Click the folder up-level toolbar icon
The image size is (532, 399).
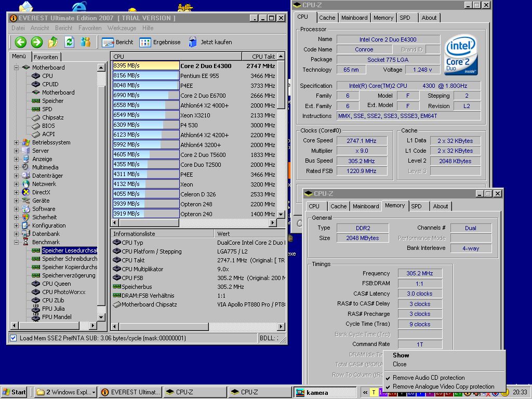(53, 42)
